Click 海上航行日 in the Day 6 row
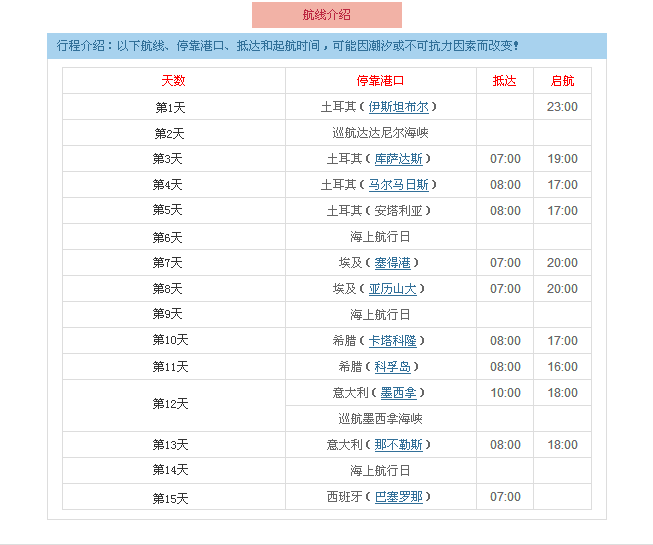 [380, 237]
